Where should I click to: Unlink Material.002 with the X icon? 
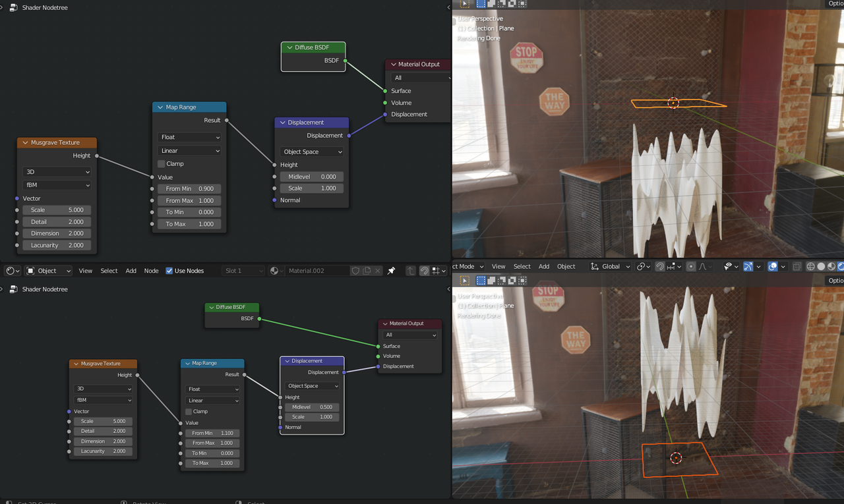378,271
